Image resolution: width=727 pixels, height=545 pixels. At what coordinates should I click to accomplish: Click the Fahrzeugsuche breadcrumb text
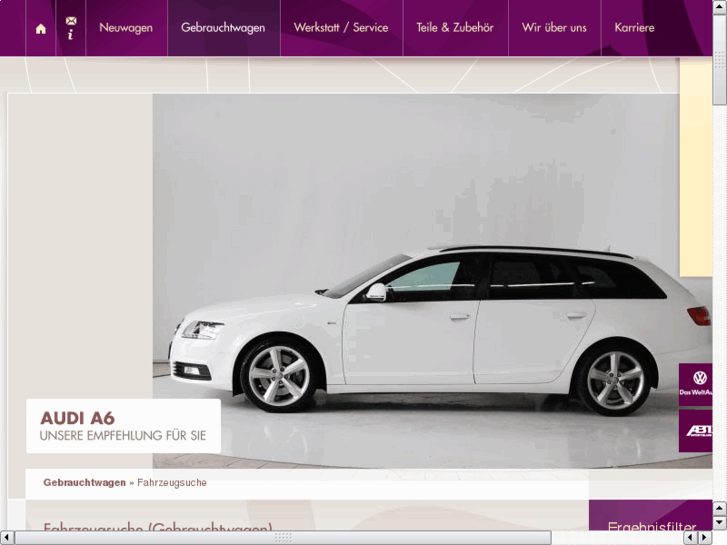(x=172, y=482)
